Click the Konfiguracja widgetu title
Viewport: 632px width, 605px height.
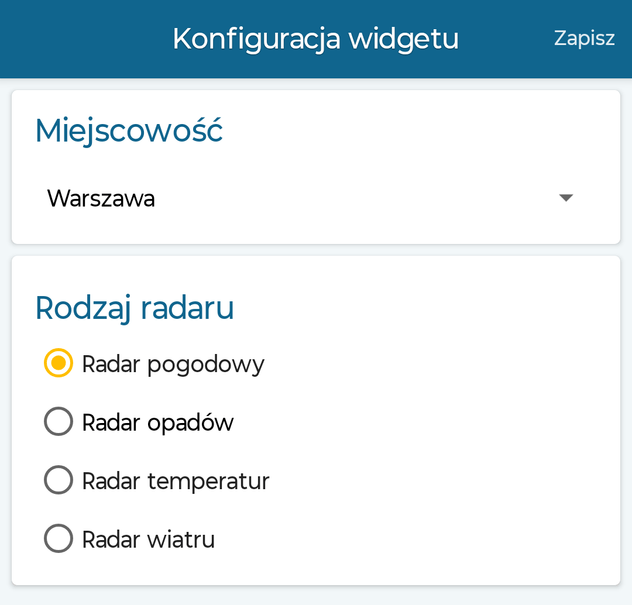pos(316,39)
